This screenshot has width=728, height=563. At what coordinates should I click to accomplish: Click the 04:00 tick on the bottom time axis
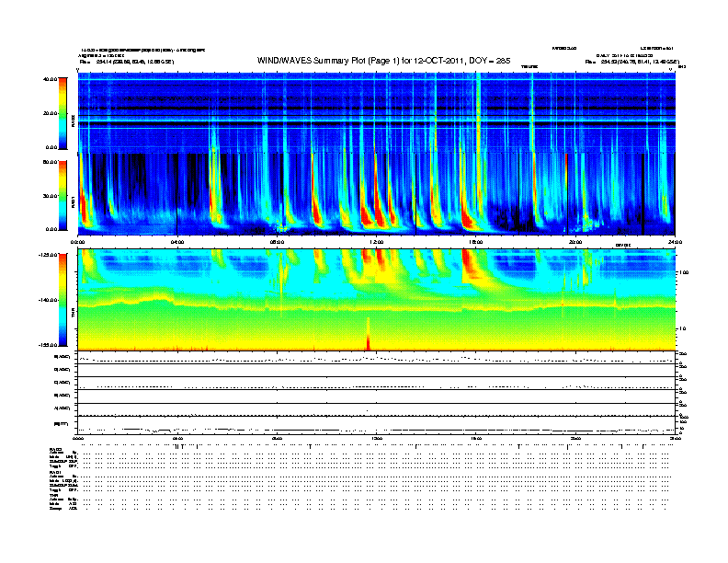coord(177,438)
